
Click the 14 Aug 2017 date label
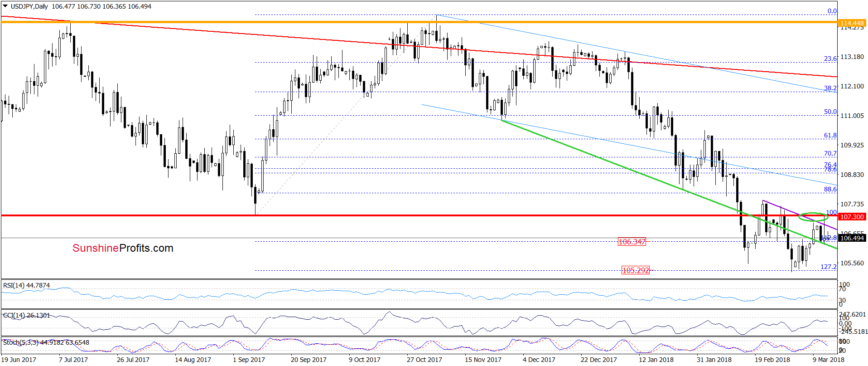tap(193, 360)
